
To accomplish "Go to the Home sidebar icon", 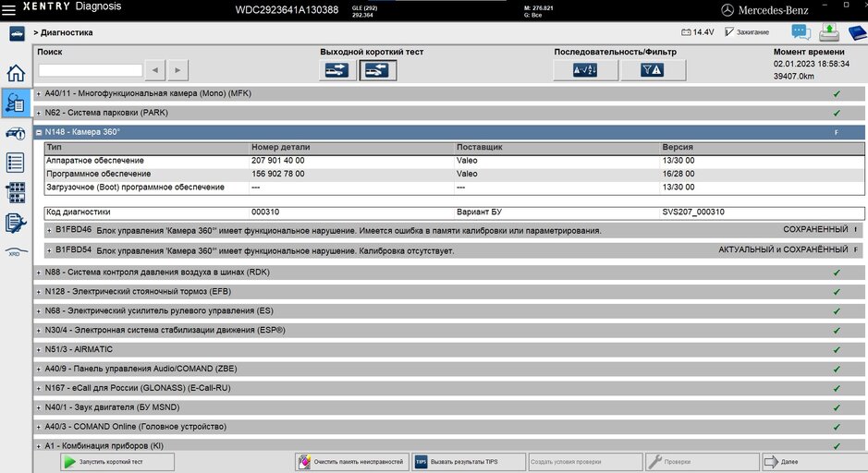I will (x=16, y=73).
